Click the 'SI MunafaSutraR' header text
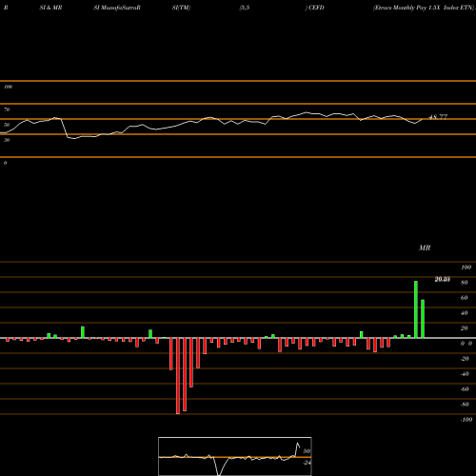The width and height of the screenshot is (476, 476). click(117, 8)
